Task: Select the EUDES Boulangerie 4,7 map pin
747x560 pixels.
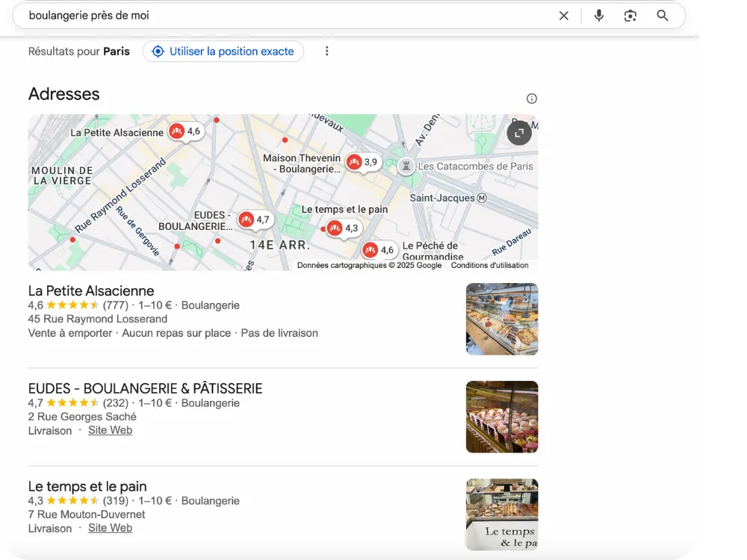Action: [255, 220]
